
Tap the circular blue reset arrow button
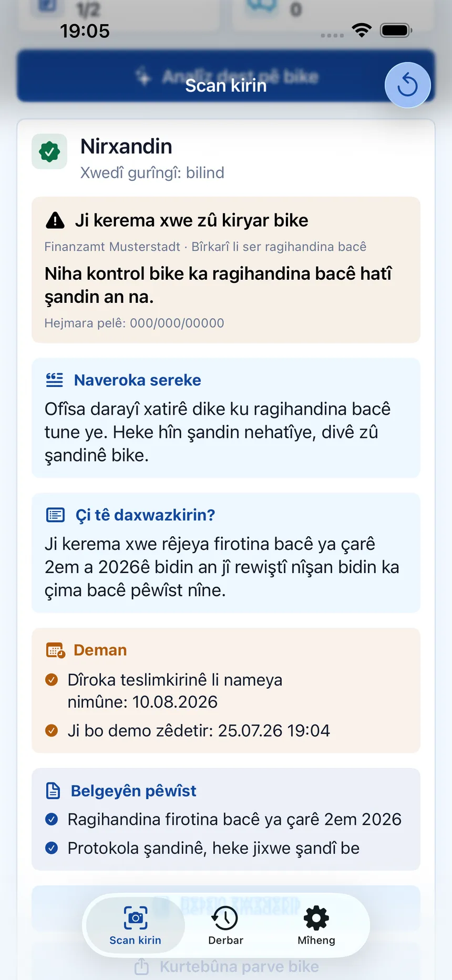click(x=407, y=85)
